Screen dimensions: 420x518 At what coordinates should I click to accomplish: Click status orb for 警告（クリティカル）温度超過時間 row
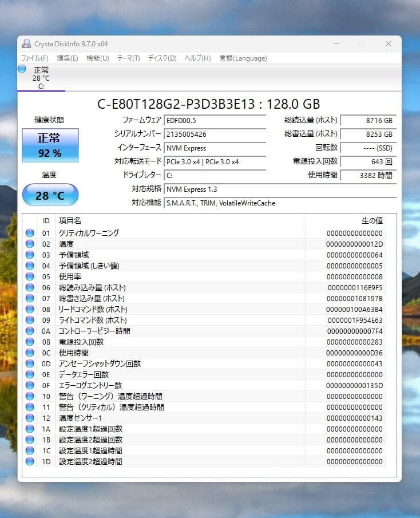point(30,407)
